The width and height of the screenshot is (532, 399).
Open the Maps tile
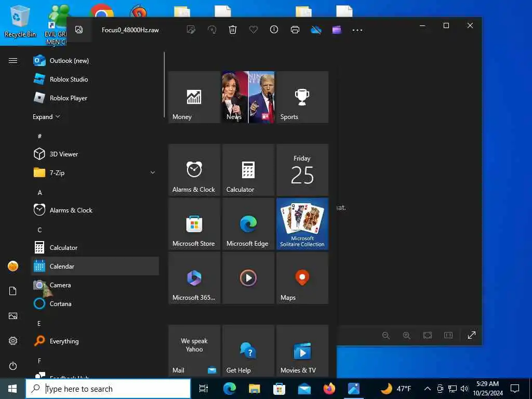point(302,278)
